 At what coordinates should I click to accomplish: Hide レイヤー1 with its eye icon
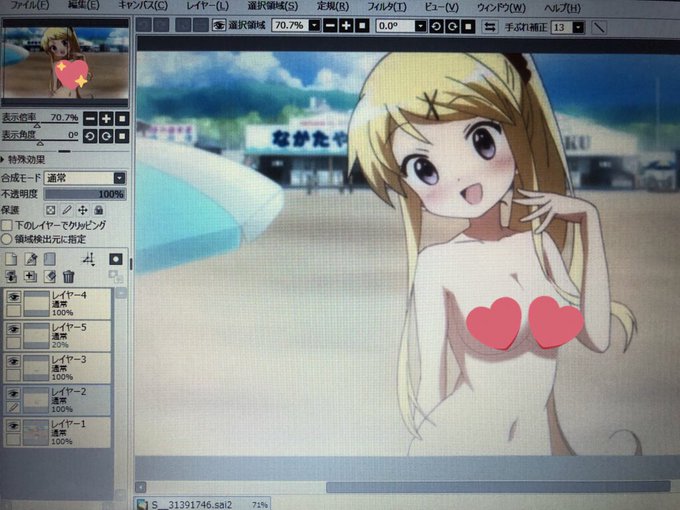(x=14, y=426)
